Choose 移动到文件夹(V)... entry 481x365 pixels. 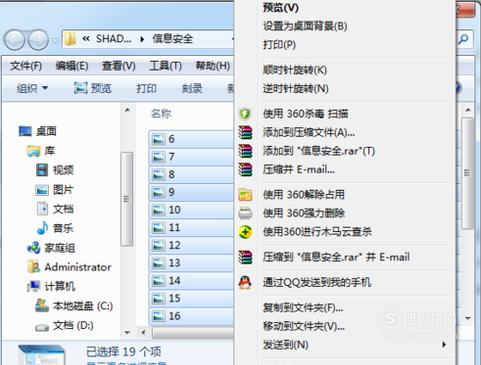tap(345, 326)
